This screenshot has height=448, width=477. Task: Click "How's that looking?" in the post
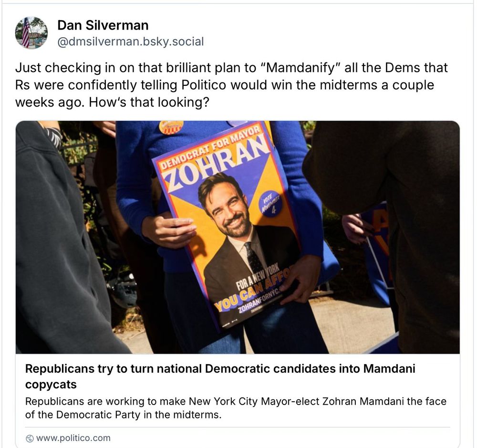(149, 102)
